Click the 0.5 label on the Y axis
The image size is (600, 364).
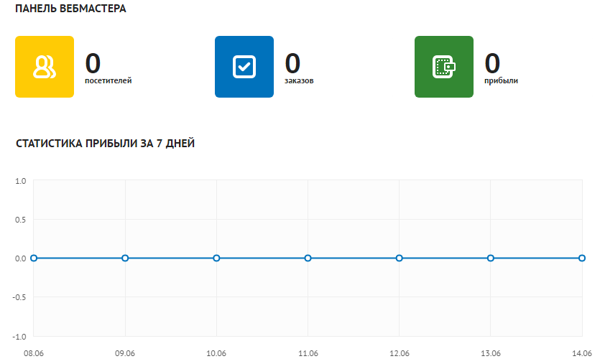tap(20, 220)
